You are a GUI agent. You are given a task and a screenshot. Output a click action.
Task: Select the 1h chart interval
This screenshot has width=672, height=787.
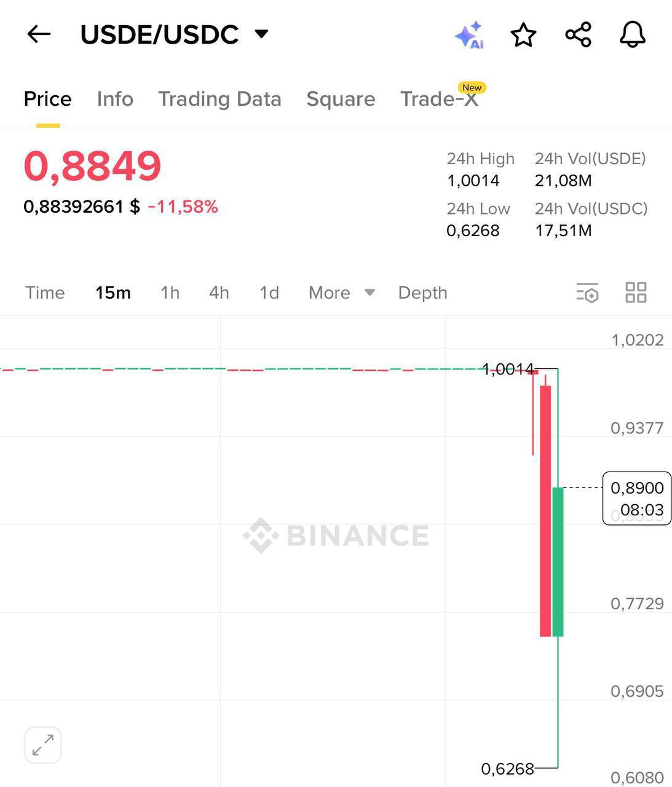click(x=170, y=293)
